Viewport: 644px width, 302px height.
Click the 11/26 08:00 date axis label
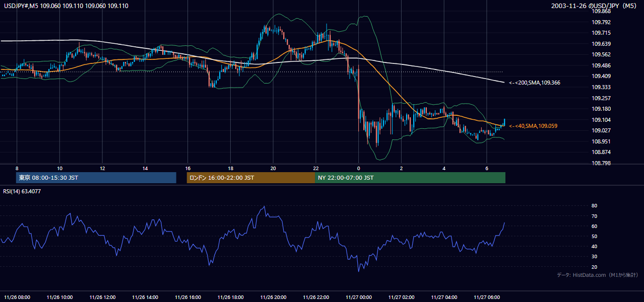tap(17, 297)
